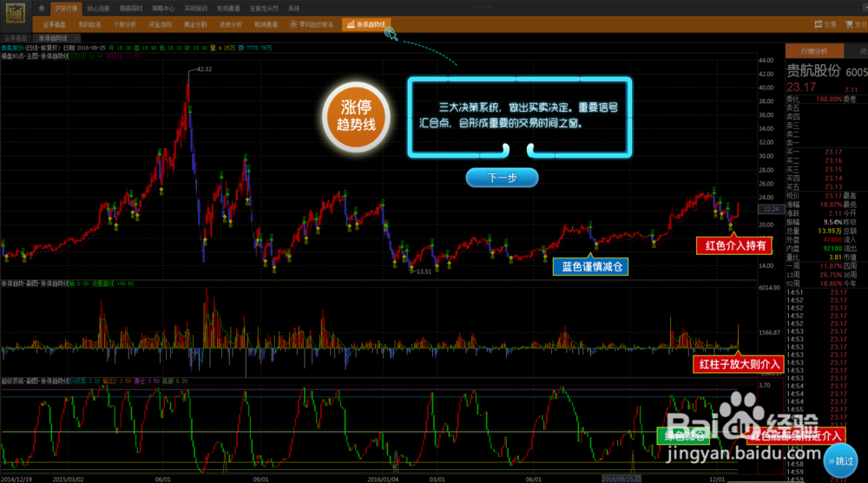Click the bar-chart icon of 涨停趋势线
Screen dimensions: 868x483
351,24
